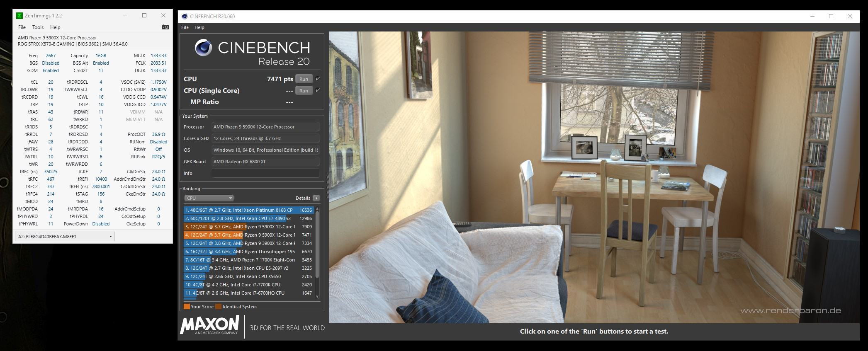Click the ranking list vertical scrollbar

(317, 244)
